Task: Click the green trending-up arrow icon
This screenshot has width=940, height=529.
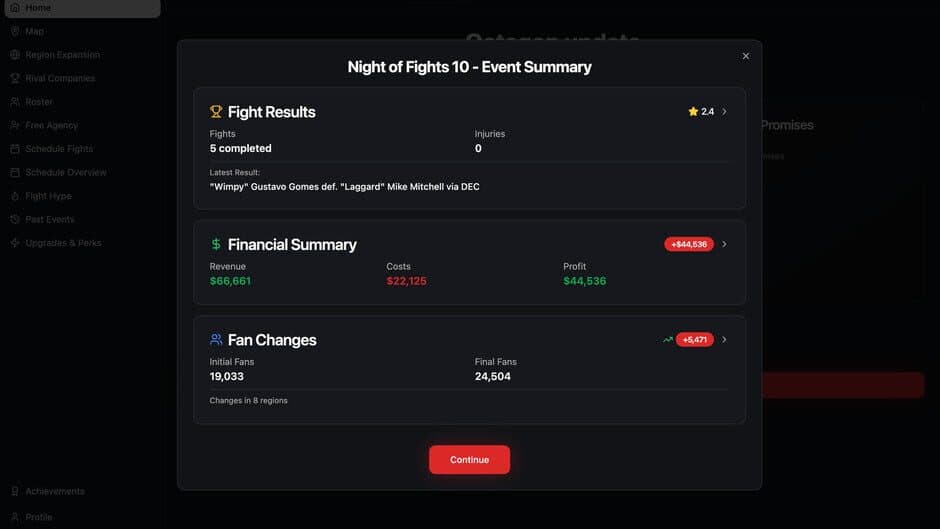Action: tap(668, 340)
